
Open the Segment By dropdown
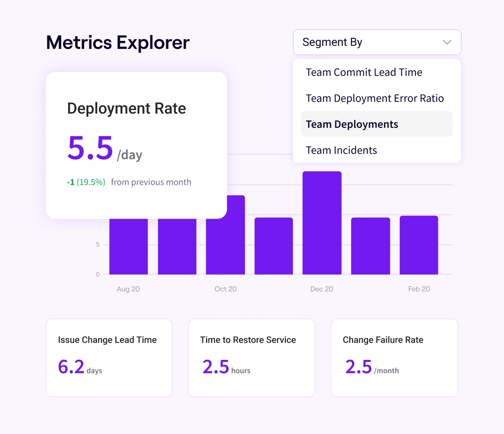tap(376, 42)
